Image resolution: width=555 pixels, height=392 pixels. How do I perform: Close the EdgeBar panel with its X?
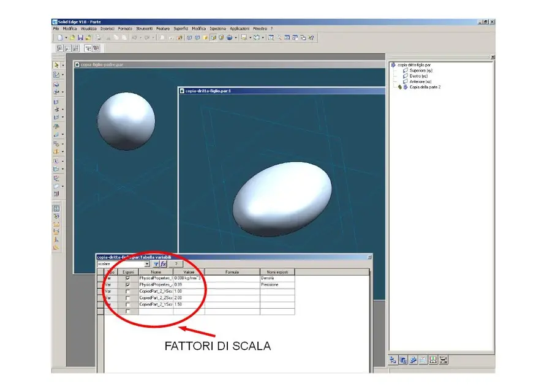[493, 57]
